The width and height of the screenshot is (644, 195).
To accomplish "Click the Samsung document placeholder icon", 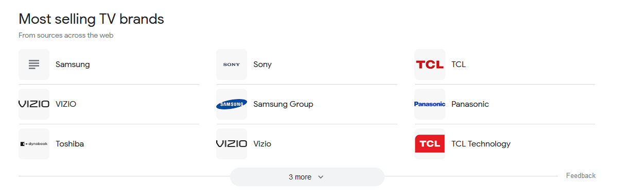I will point(34,64).
